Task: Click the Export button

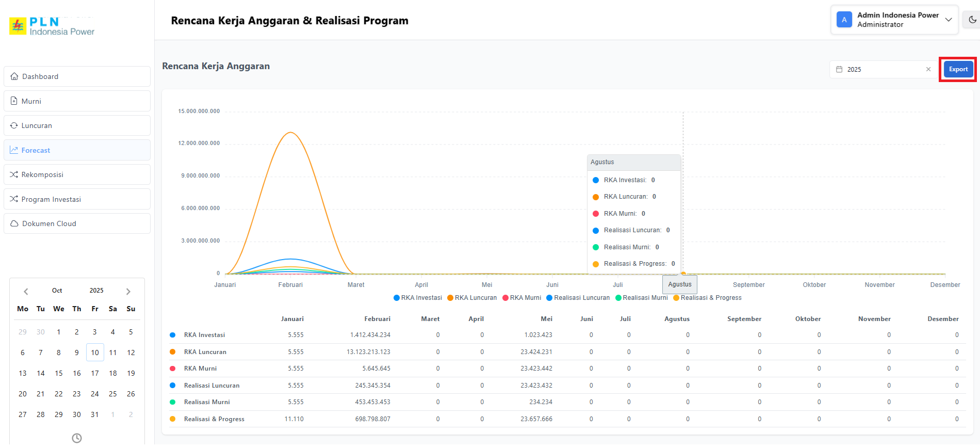Action: [958, 69]
